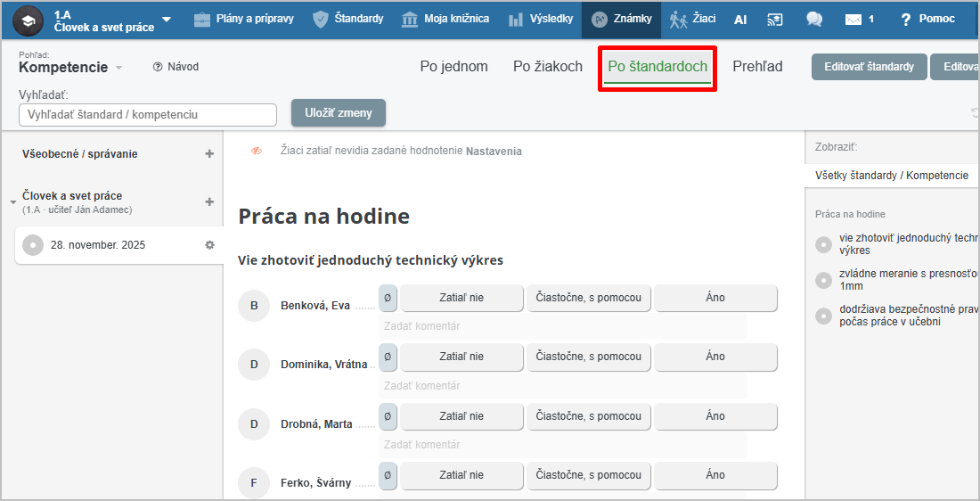The width and height of the screenshot is (980, 501).
Task: Select 'Zatiaľ nie' for Dominika, Vrátna
Action: pyautogui.click(x=461, y=357)
